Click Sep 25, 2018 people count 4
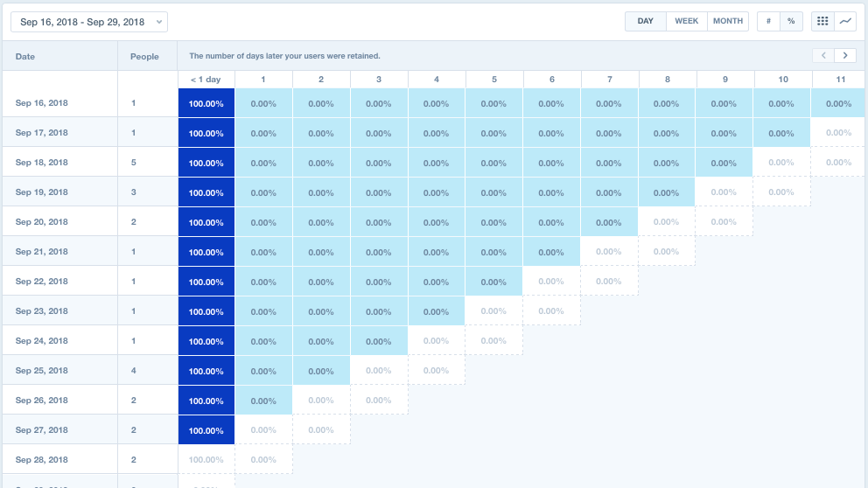Screen dimensions: 868x488 click(134, 371)
